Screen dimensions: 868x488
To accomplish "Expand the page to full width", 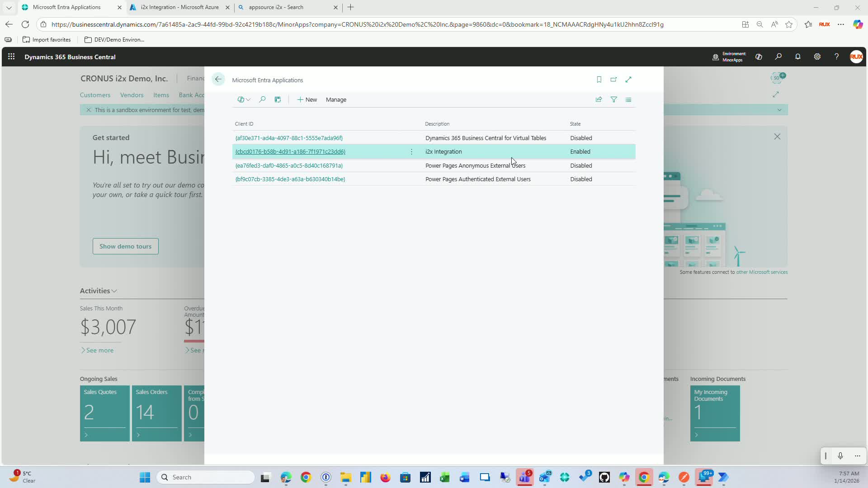I will (628, 80).
